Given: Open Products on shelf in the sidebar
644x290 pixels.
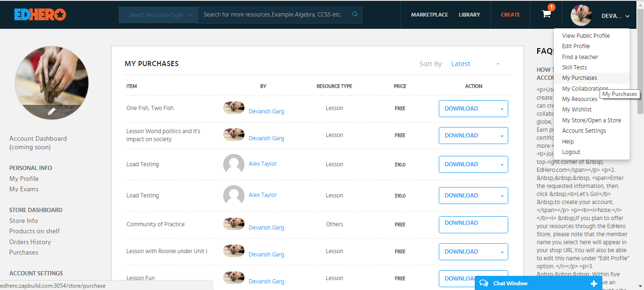Looking at the screenshot, I should pos(35,231).
